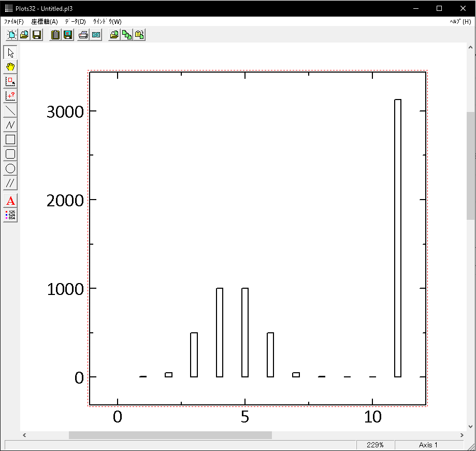Click the floppy icon with red E

tap(68, 35)
